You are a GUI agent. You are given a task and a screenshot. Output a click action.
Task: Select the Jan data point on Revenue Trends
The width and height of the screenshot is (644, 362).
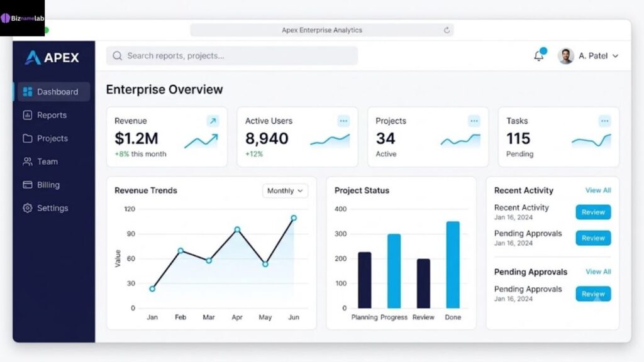pyautogui.click(x=152, y=289)
